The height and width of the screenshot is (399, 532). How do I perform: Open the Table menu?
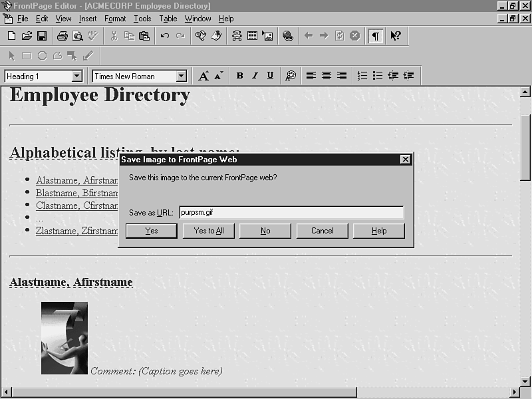pyautogui.click(x=168, y=19)
